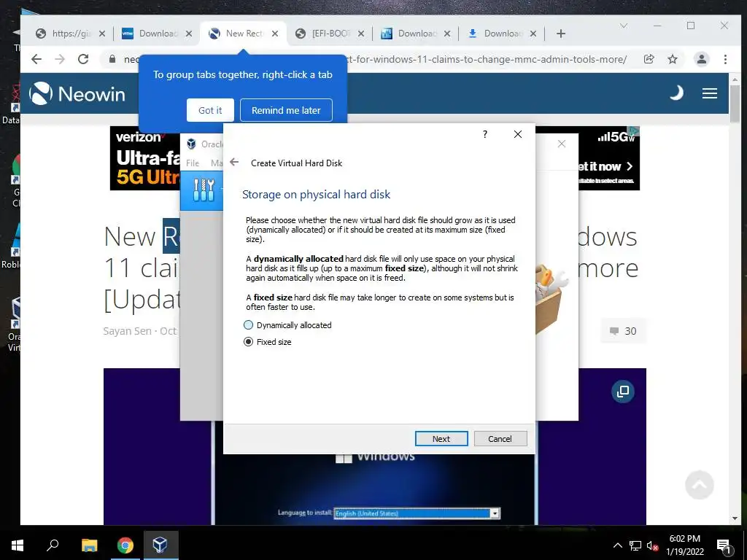Screen dimensions: 747x560
Task: Open the taskbar clock showing 6:02 PM
Action: tap(684, 545)
